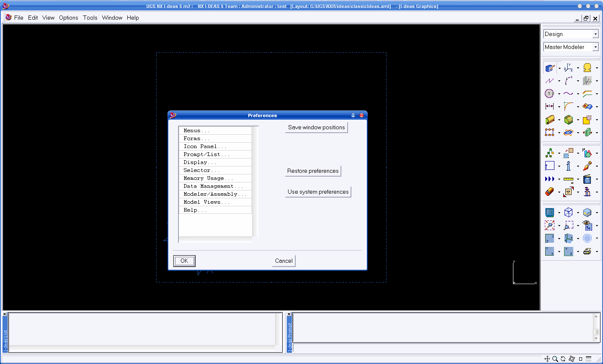Click the fillet corner tool icon
The width and height of the screenshot is (603, 364).
pyautogui.click(x=568, y=107)
